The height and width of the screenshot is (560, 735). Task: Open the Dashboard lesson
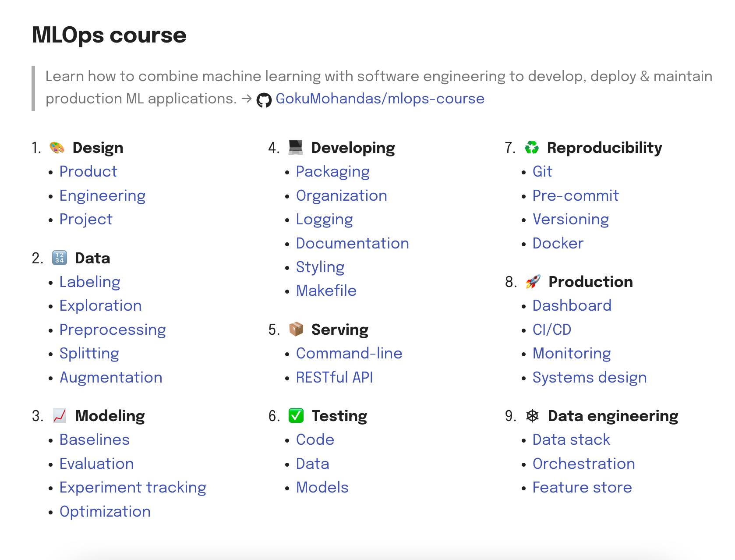pyautogui.click(x=572, y=305)
